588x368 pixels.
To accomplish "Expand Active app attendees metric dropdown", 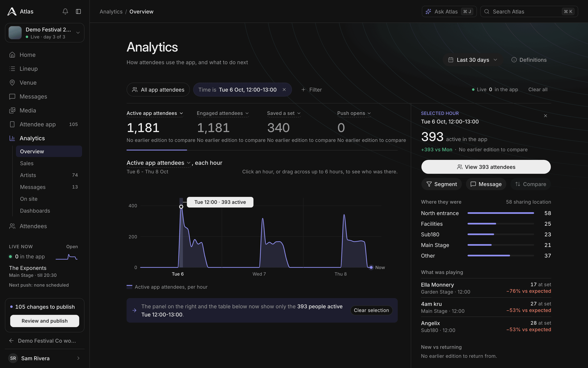I will (155, 113).
